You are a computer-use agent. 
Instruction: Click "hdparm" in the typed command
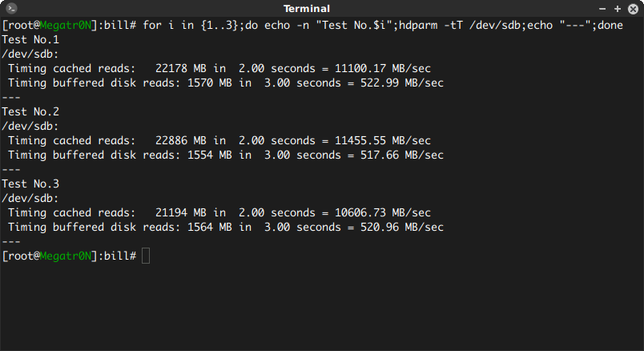click(400, 25)
